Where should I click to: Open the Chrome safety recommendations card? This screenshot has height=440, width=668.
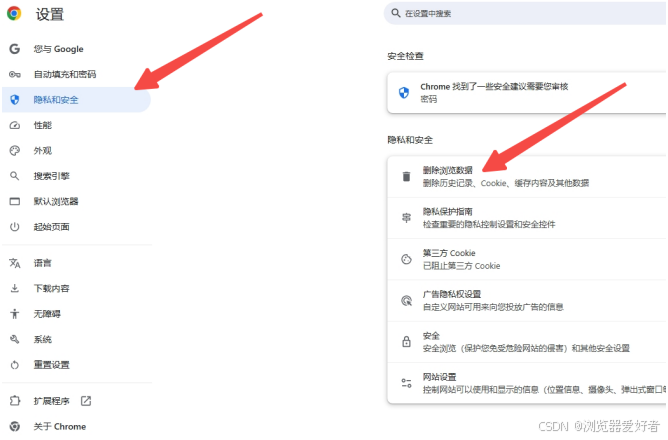pos(527,92)
